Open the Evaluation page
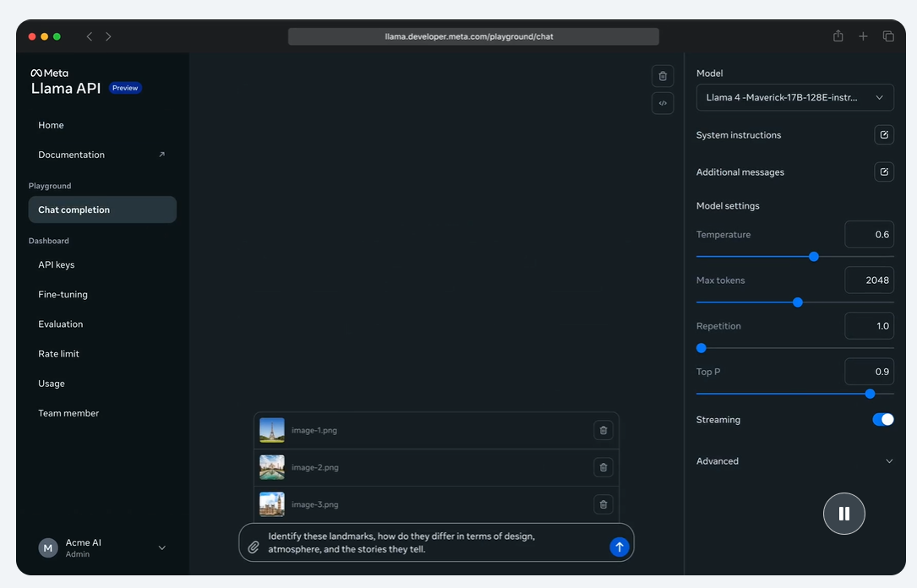917x588 pixels. pos(60,324)
